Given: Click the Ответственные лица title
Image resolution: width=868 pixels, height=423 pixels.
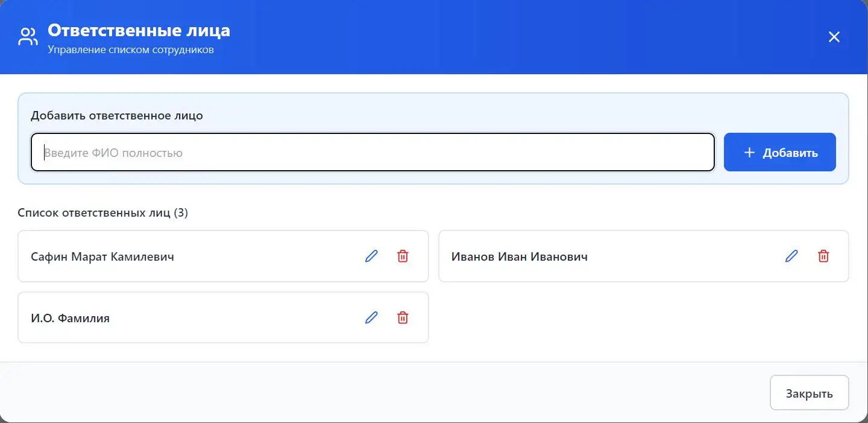Looking at the screenshot, I should [139, 30].
